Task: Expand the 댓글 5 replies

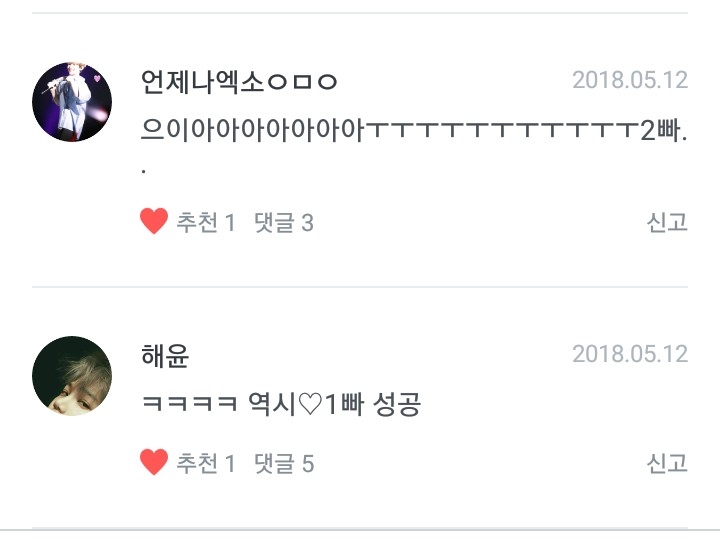Action: pos(284,463)
